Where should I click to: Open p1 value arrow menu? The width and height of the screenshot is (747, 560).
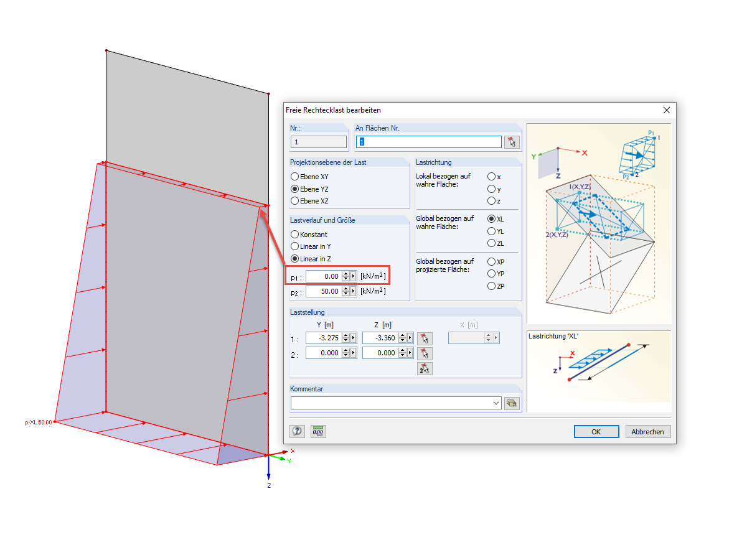354,276
